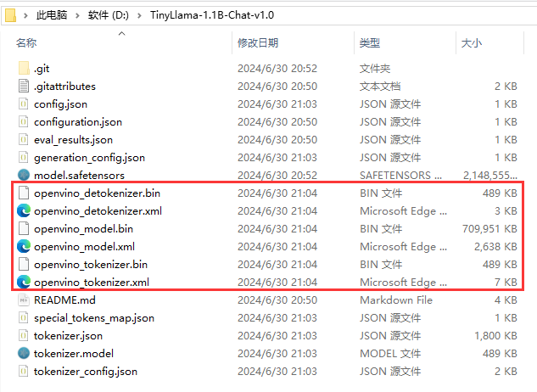Click the SAFETENSORS type cell
This screenshot has height=392, width=537.
point(400,176)
